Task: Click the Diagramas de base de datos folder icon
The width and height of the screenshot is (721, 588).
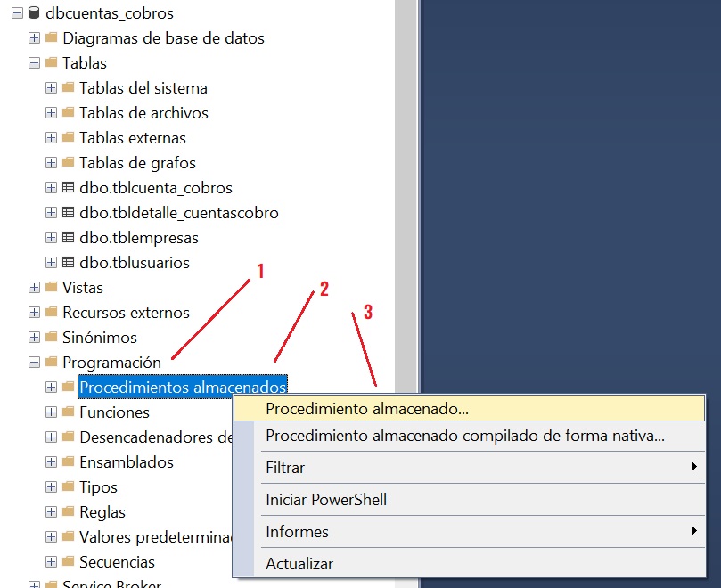Action: 51,38
